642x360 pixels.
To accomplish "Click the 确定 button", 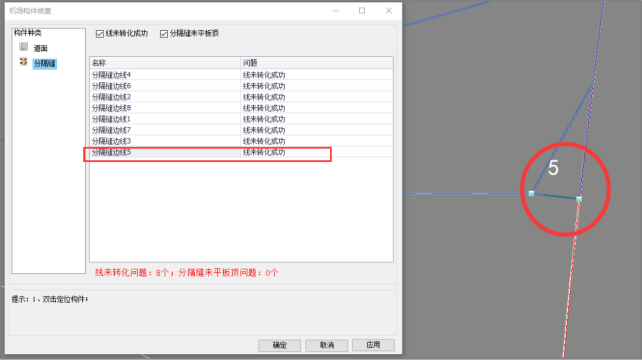I will pos(279,345).
